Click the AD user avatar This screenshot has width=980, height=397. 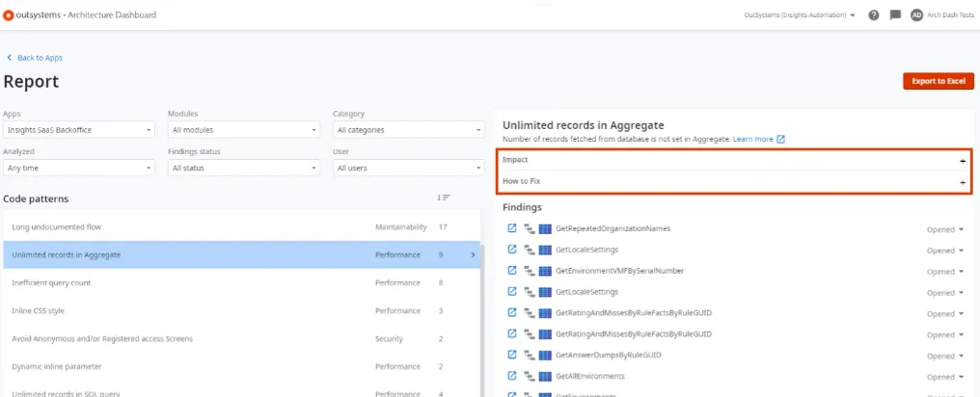click(916, 15)
